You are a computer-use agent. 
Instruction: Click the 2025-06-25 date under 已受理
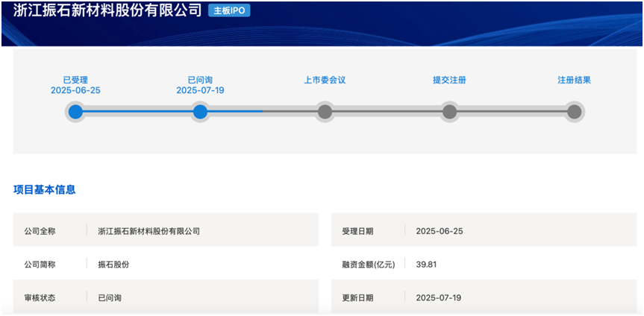(75, 91)
